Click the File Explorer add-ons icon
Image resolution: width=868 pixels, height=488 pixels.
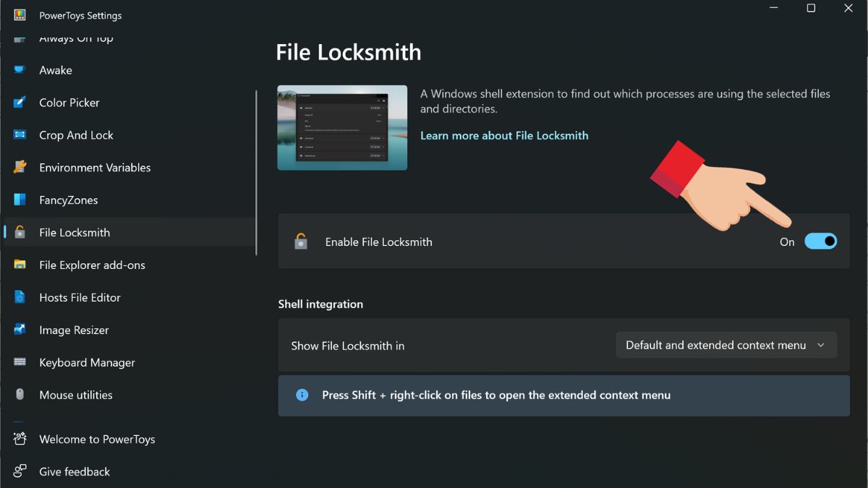(20, 265)
